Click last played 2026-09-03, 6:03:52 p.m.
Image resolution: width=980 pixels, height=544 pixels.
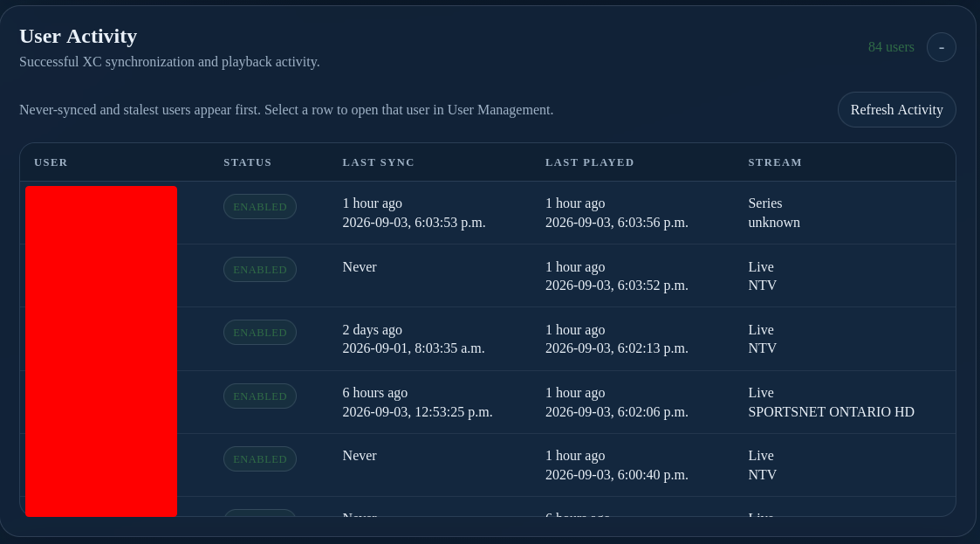point(617,286)
